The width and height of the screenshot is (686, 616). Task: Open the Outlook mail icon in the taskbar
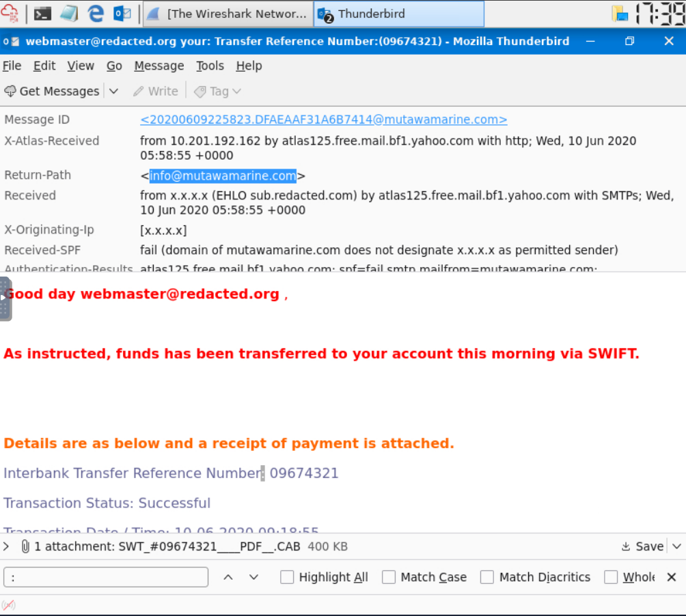[122, 14]
